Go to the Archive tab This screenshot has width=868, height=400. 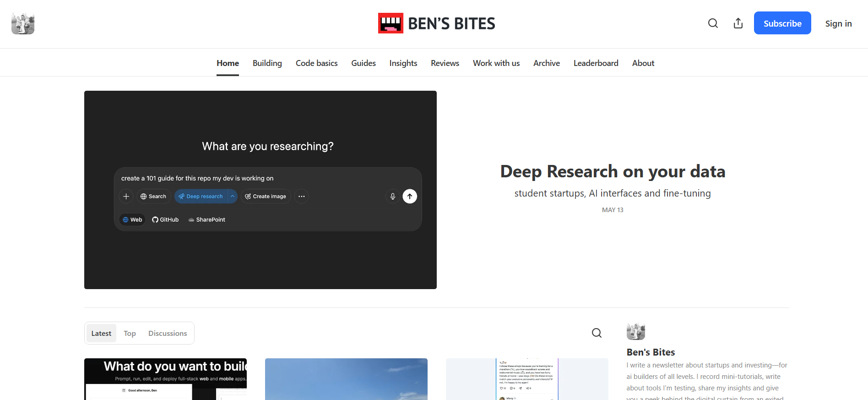point(547,63)
